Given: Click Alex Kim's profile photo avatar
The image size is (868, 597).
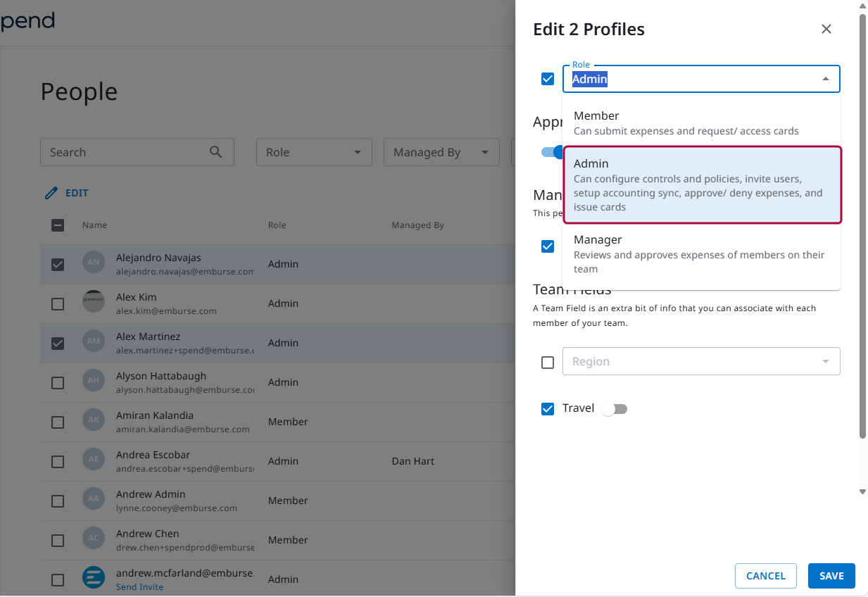Looking at the screenshot, I should point(94,301).
